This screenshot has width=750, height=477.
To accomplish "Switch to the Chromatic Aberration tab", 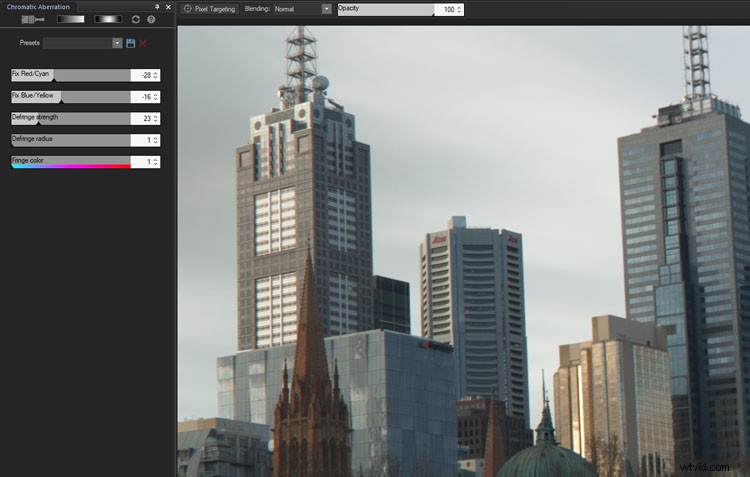I will [38, 7].
